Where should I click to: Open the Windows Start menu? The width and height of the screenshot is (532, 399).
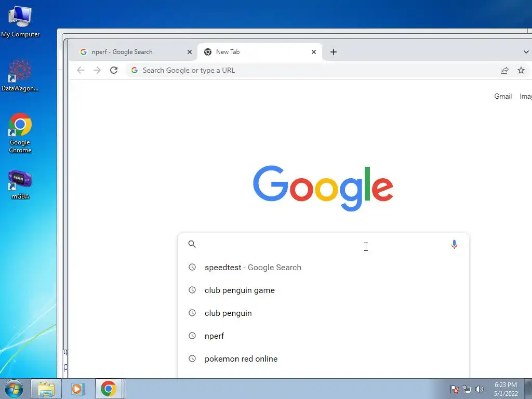pyautogui.click(x=14, y=389)
